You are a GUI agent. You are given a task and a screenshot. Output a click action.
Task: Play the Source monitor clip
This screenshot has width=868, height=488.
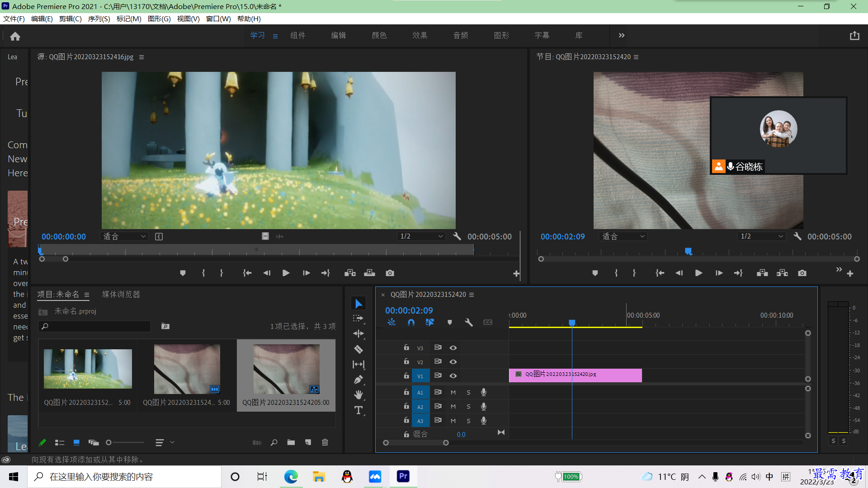(x=286, y=273)
